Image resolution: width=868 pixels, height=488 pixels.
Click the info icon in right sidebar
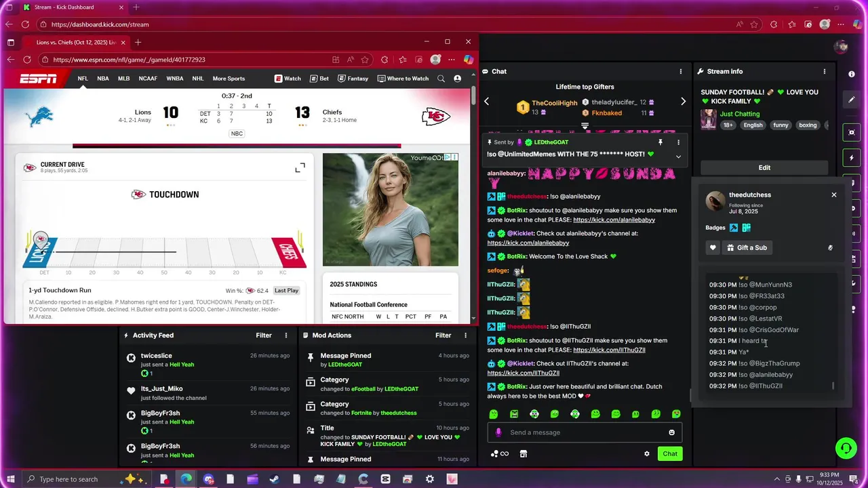(x=852, y=74)
